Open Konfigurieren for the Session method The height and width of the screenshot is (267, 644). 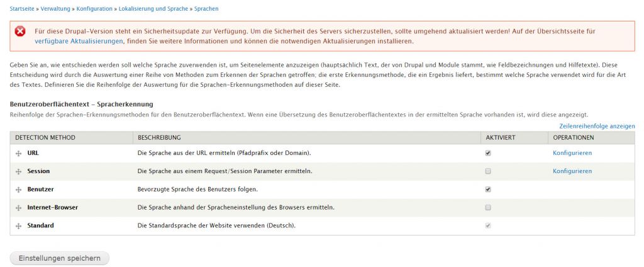[x=572, y=171]
